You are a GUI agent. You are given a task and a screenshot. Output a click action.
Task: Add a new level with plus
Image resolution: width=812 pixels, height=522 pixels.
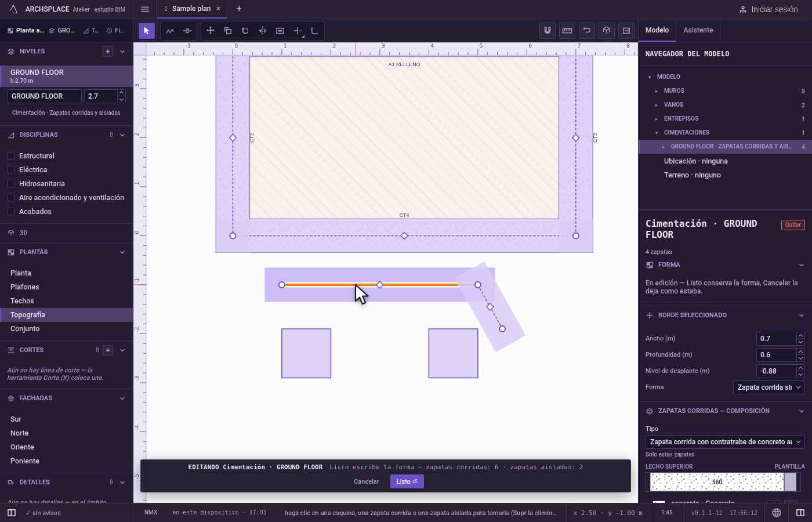point(108,52)
